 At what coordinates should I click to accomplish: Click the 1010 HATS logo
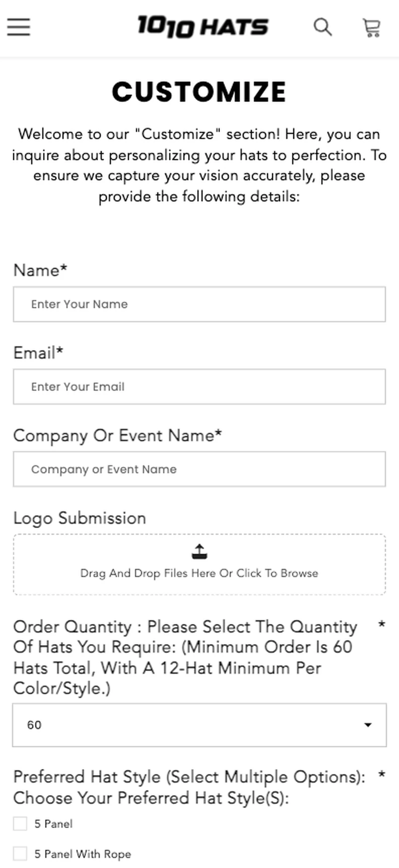[203, 27]
